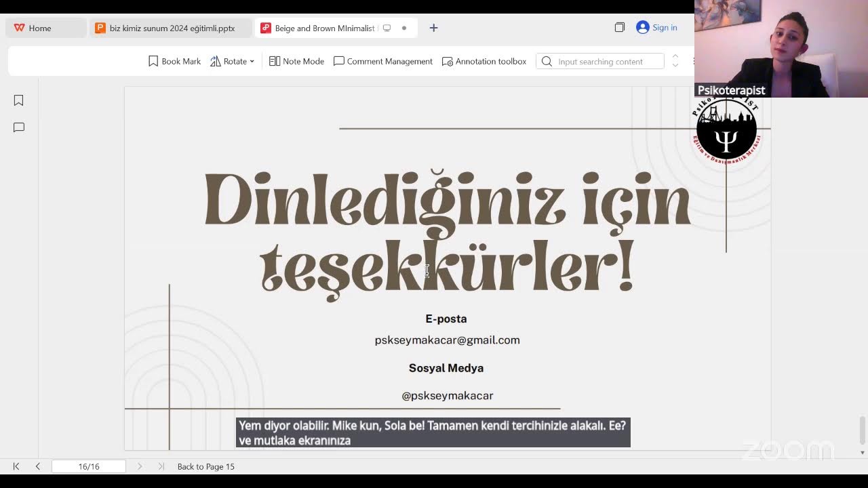Switch to biz kimiz sunum 2024 eğitimli.pptx tab
This screenshot has width=868, height=488.
tap(170, 28)
